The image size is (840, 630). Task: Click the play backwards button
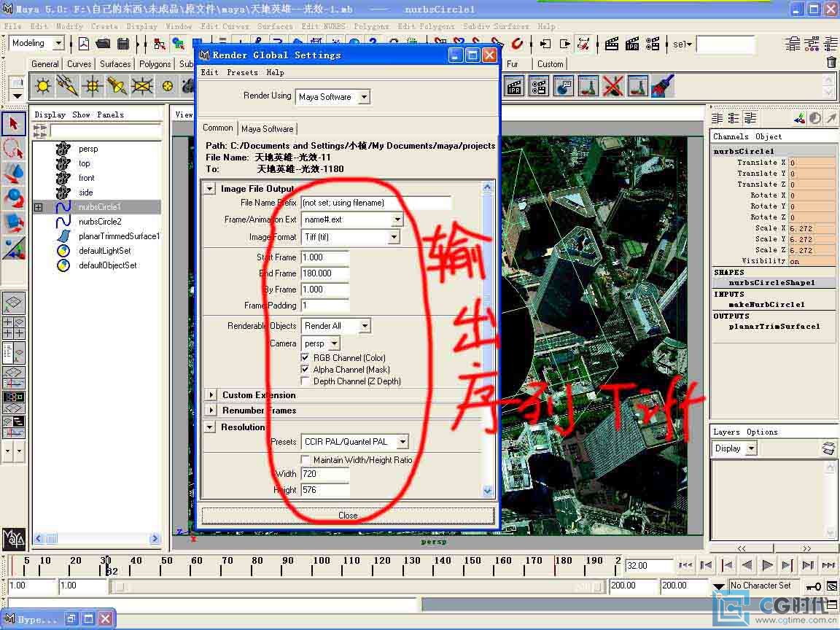pyautogui.click(x=747, y=565)
